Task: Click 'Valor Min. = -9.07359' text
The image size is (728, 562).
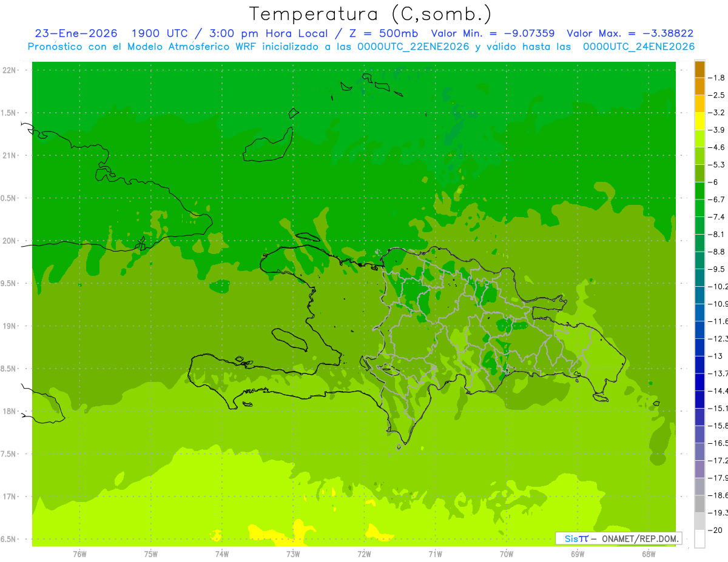Action: tap(493, 33)
